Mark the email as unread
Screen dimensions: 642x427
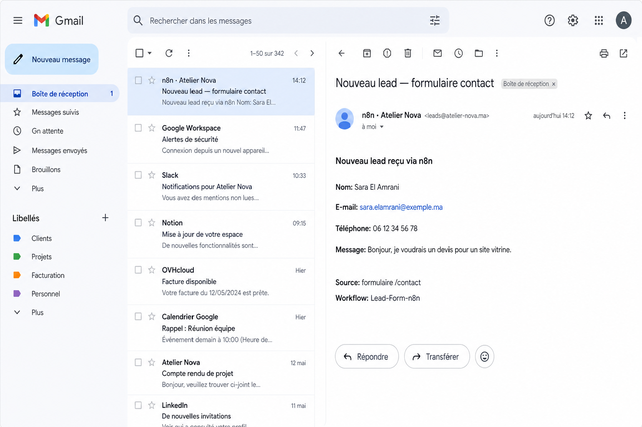pyautogui.click(x=437, y=53)
